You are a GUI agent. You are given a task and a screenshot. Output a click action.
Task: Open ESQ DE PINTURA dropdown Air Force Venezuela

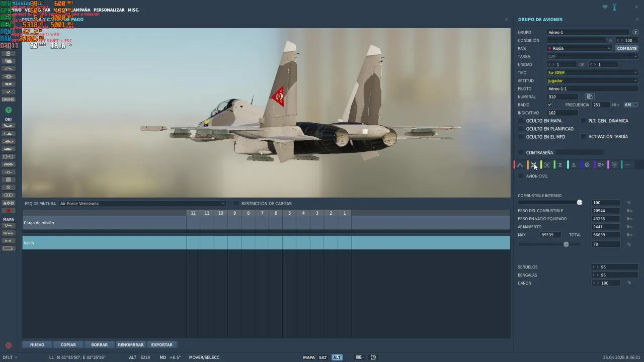coord(142,204)
